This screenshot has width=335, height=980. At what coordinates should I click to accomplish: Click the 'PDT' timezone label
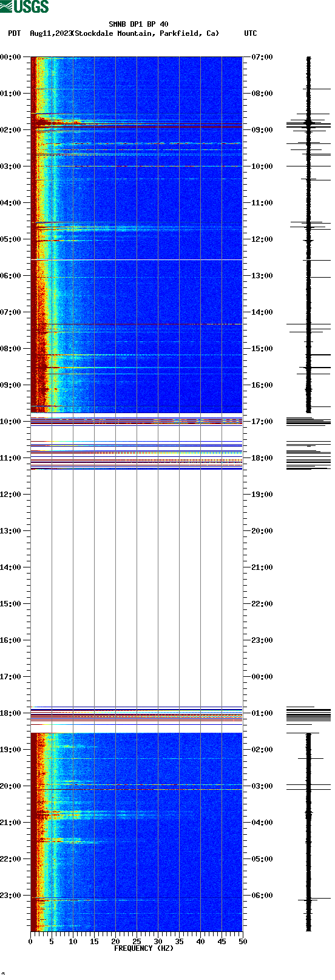[14, 33]
